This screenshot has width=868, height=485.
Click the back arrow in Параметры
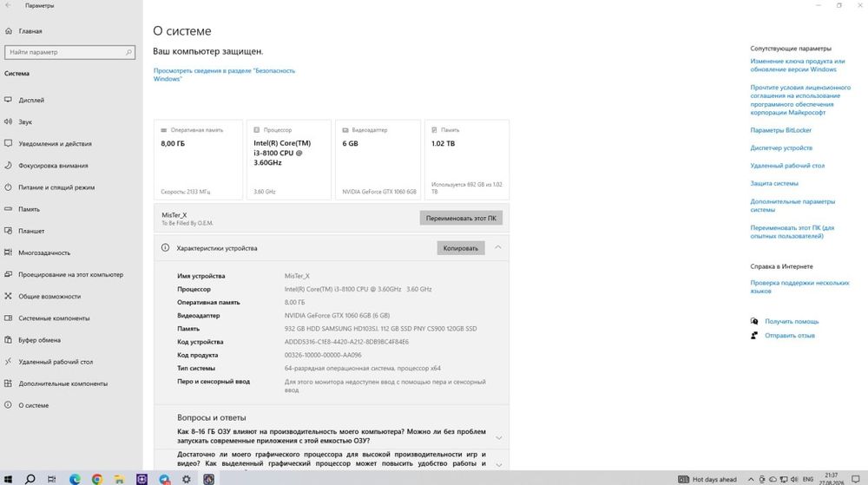tap(8, 5)
